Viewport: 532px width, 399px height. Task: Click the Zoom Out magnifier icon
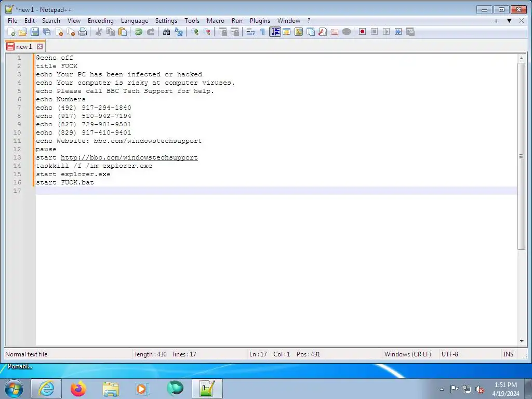click(207, 32)
